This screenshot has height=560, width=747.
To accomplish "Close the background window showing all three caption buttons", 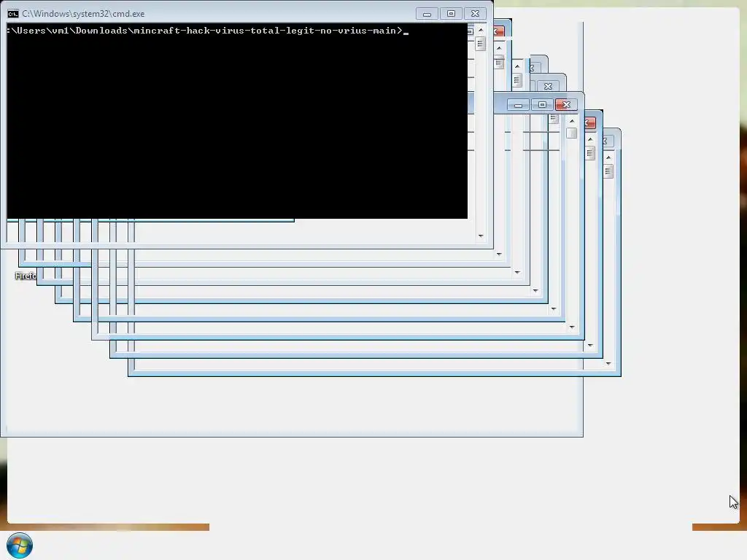I will (566, 105).
